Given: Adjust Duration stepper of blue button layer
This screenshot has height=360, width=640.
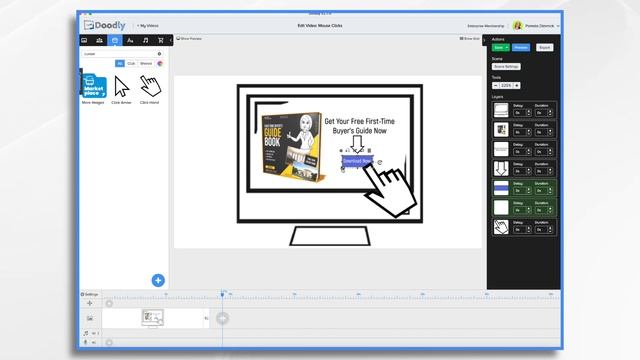Looking at the screenshot, I should coord(550,191).
